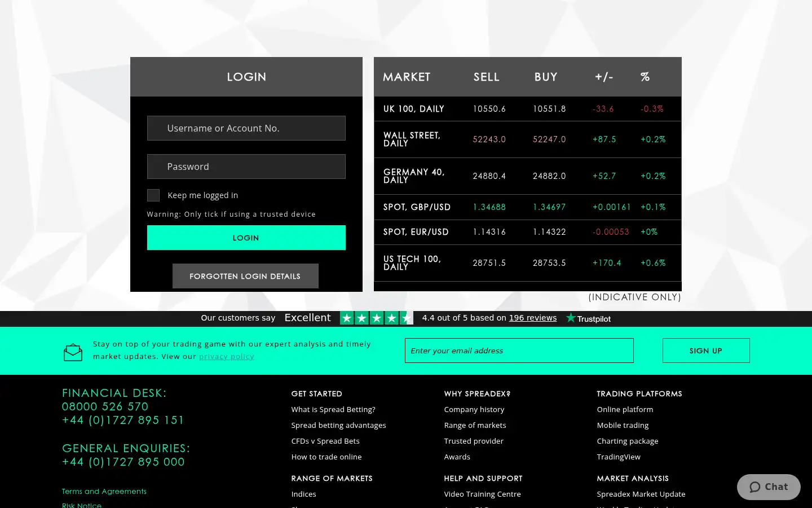Click EUR/USD buy price 1.14322
This screenshot has width=812, height=508.
pyautogui.click(x=549, y=232)
